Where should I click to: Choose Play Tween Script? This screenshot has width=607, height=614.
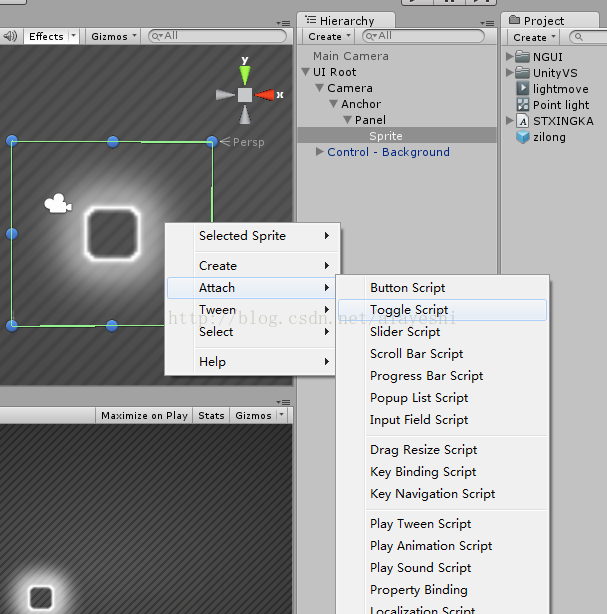tap(443, 524)
